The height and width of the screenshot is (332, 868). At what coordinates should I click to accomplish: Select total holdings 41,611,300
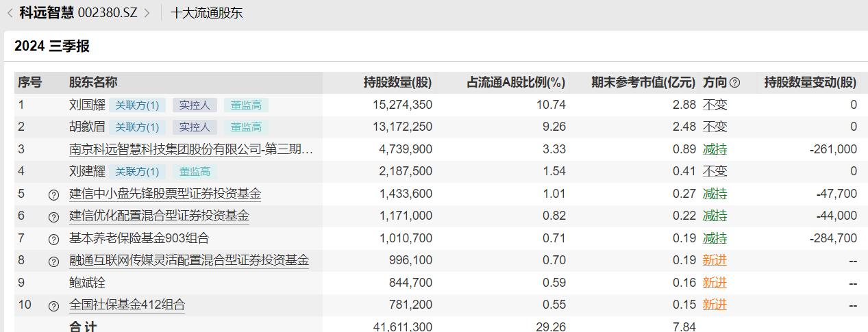(x=403, y=327)
